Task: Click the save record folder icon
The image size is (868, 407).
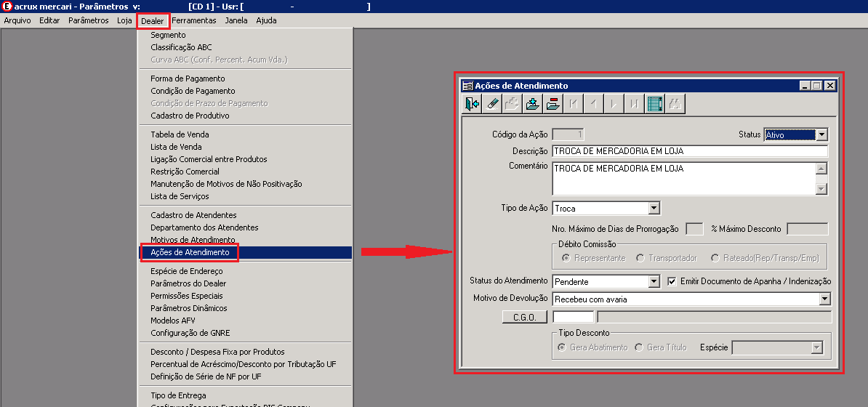Action: (x=533, y=103)
